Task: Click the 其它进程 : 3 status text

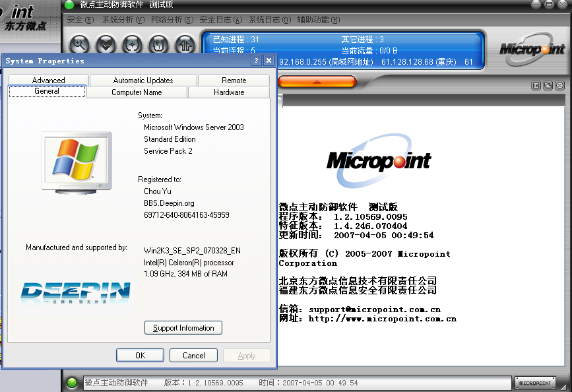Action: point(363,40)
